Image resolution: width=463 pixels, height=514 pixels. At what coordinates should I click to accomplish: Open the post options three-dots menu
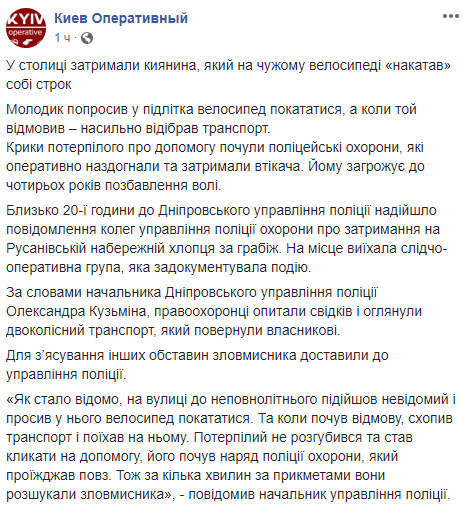click(x=450, y=16)
